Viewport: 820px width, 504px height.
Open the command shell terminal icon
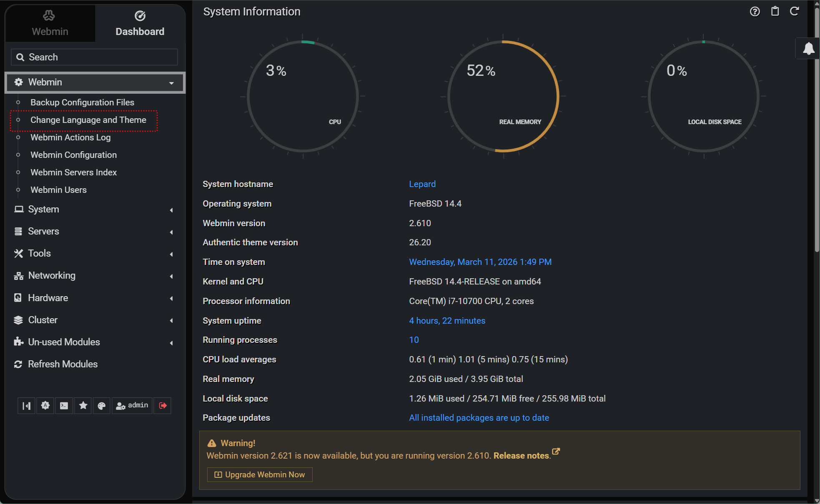[64, 406]
